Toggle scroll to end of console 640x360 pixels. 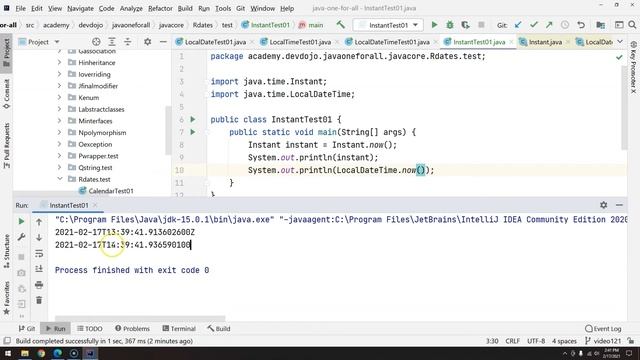pos(39,269)
